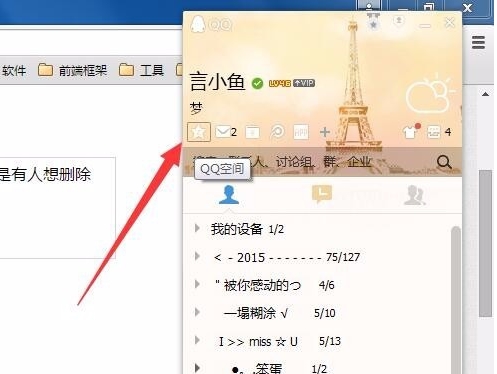Click the QQ penguin logo

point(198,24)
